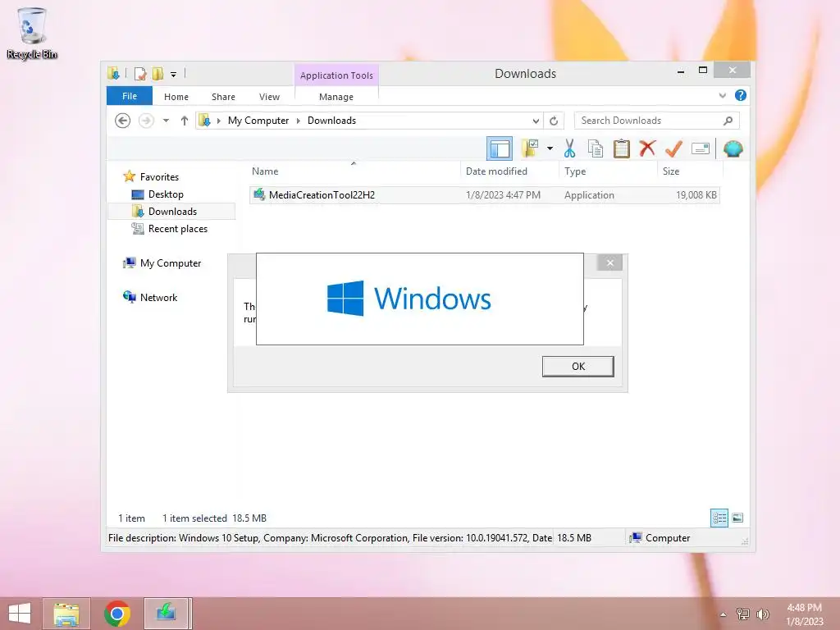
Task: Show hidden system tray icons arrow
Action: pyautogui.click(x=724, y=614)
